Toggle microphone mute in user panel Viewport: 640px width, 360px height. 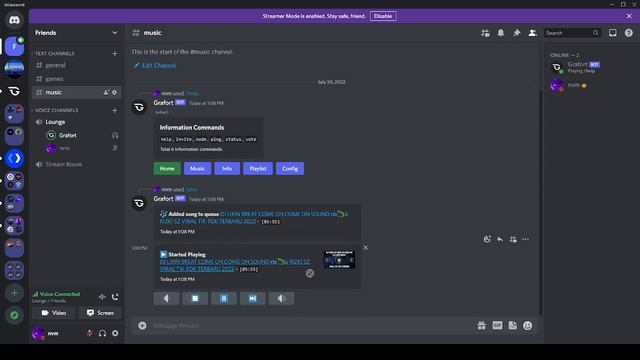coord(89,333)
